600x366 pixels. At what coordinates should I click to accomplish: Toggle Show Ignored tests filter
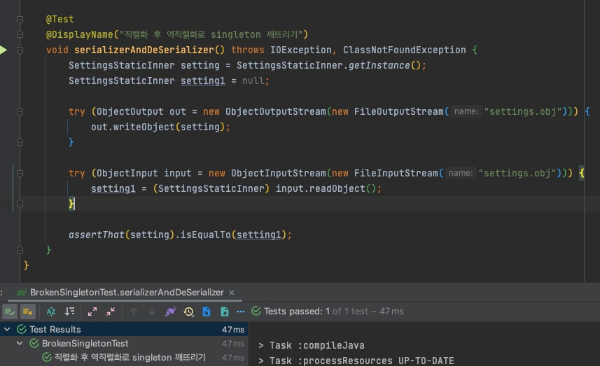pyautogui.click(x=28, y=312)
